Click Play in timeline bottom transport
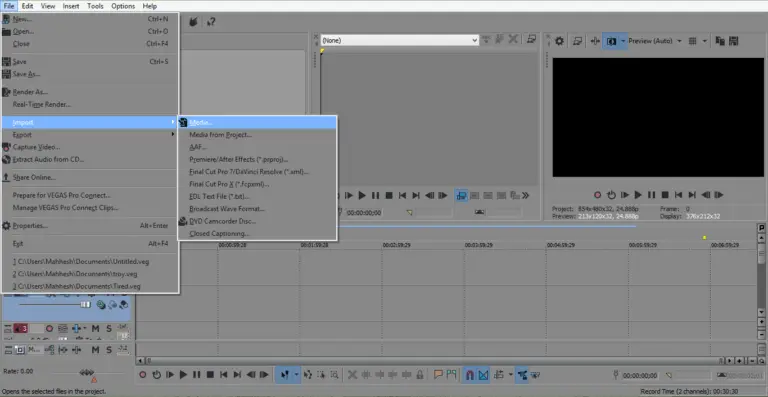 pyautogui.click(x=183, y=375)
